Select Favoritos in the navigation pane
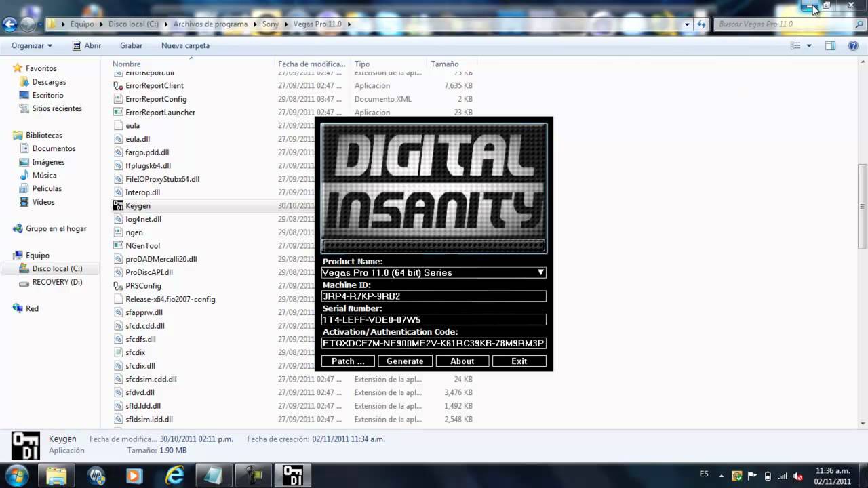This screenshot has width=868, height=488. tap(41, 68)
